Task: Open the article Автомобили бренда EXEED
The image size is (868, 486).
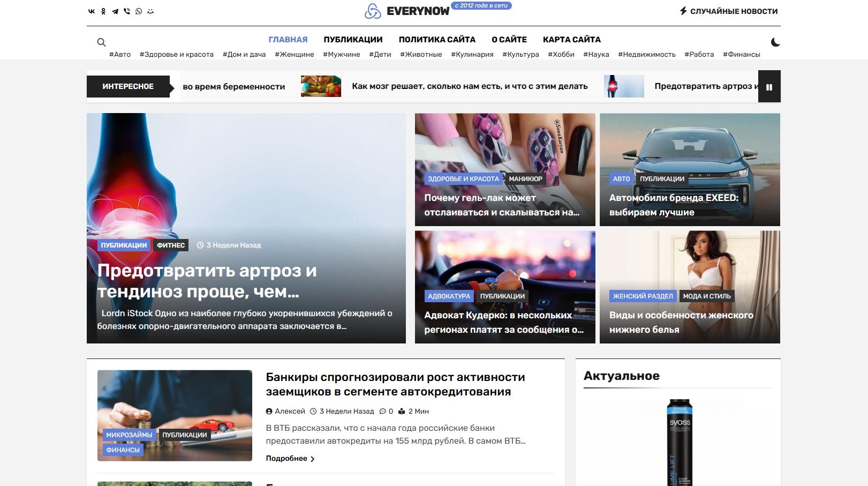Action: [674, 205]
